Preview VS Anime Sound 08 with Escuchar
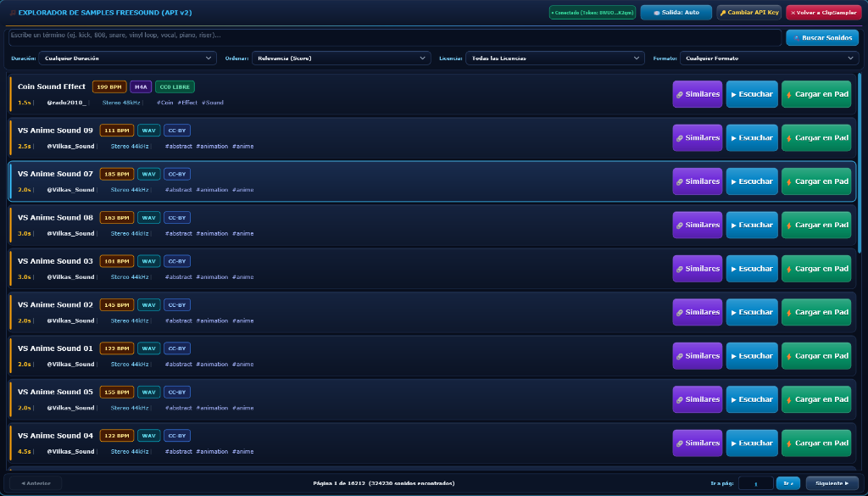The width and height of the screenshot is (868, 496). pyautogui.click(x=752, y=226)
